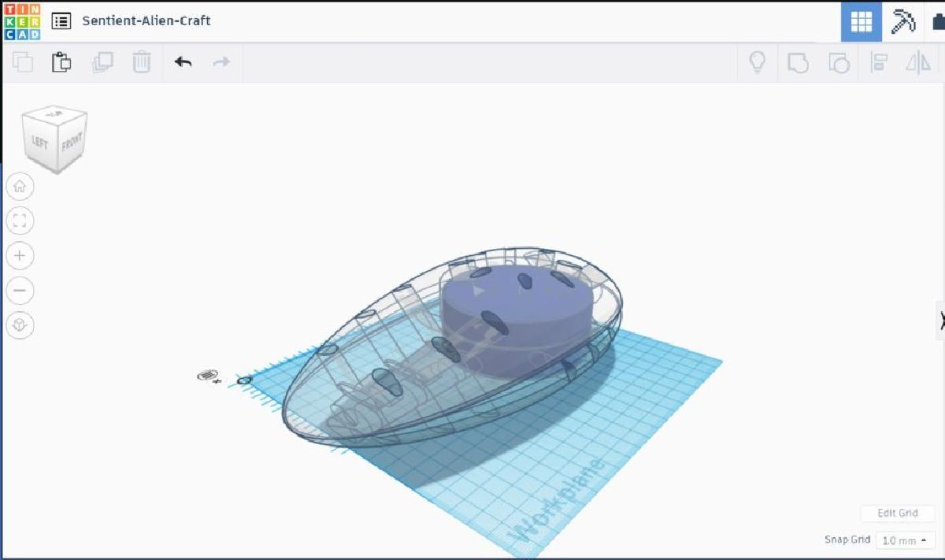Expand the collapsed shapes panel arrow

pyautogui.click(x=940, y=320)
